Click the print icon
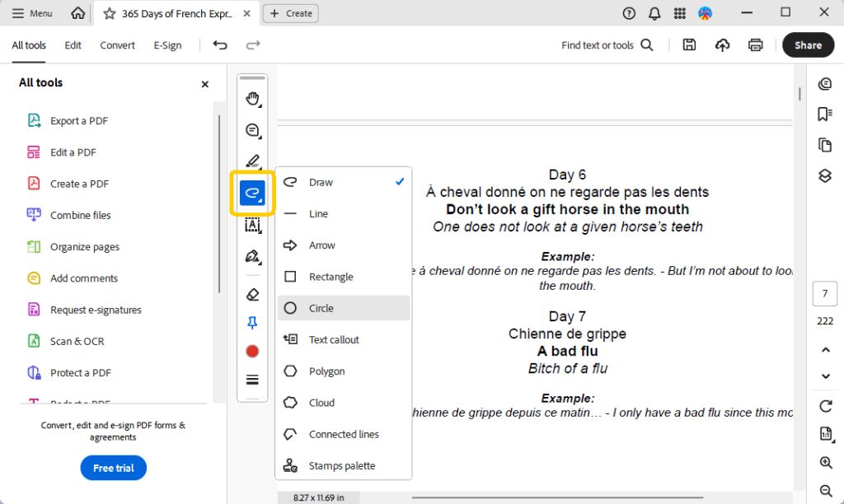The height and width of the screenshot is (504, 844). (755, 45)
